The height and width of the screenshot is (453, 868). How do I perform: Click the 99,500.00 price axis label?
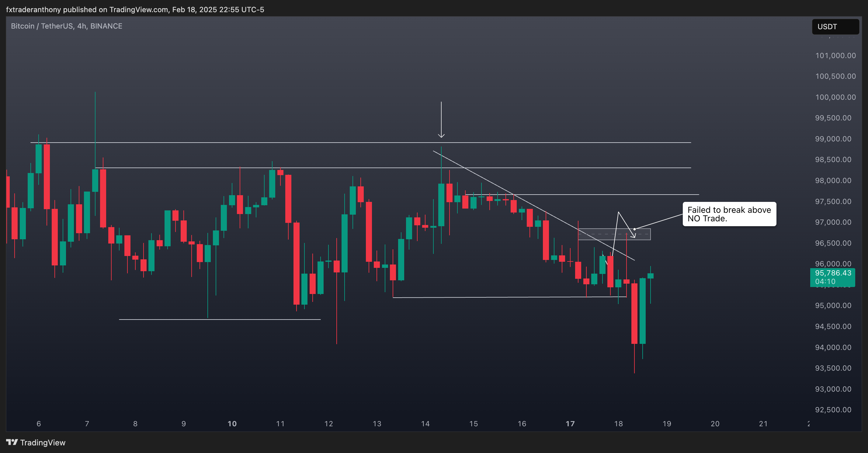pos(833,118)
